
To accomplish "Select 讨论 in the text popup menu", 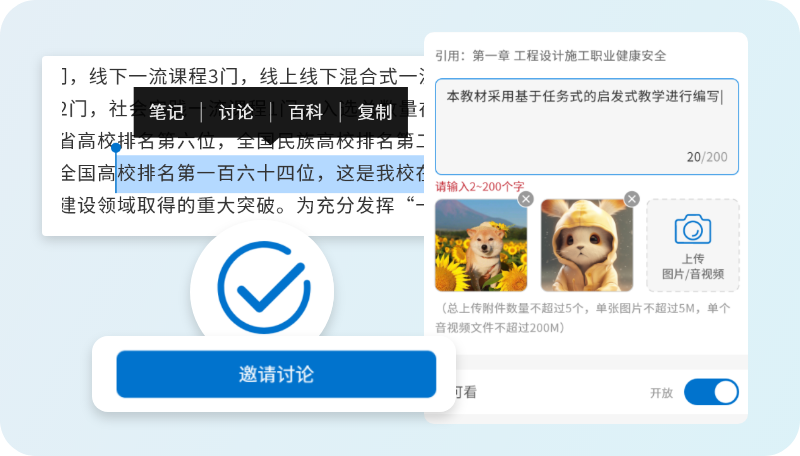I will pyautogui.click(x=236, y=112).
